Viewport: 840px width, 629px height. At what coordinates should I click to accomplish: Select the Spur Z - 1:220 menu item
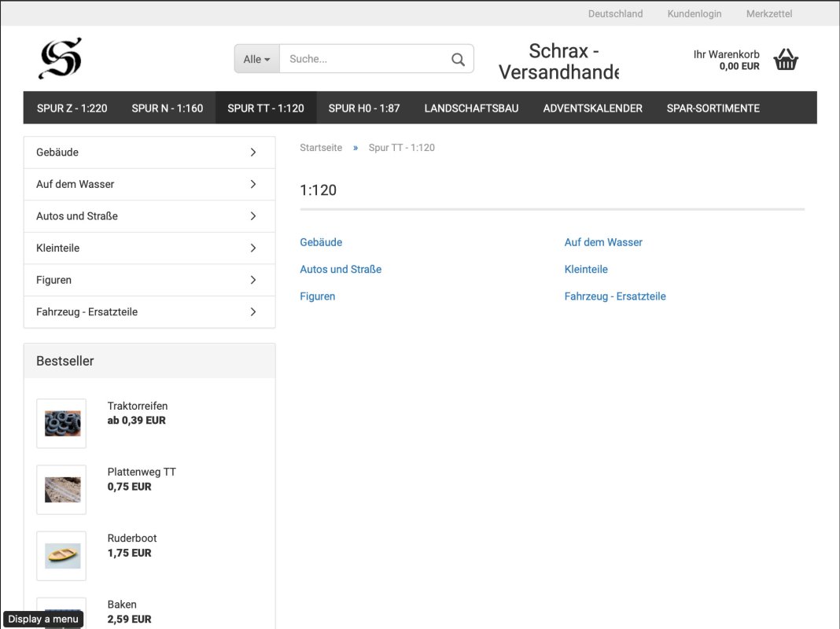click(x=72, y=109)
